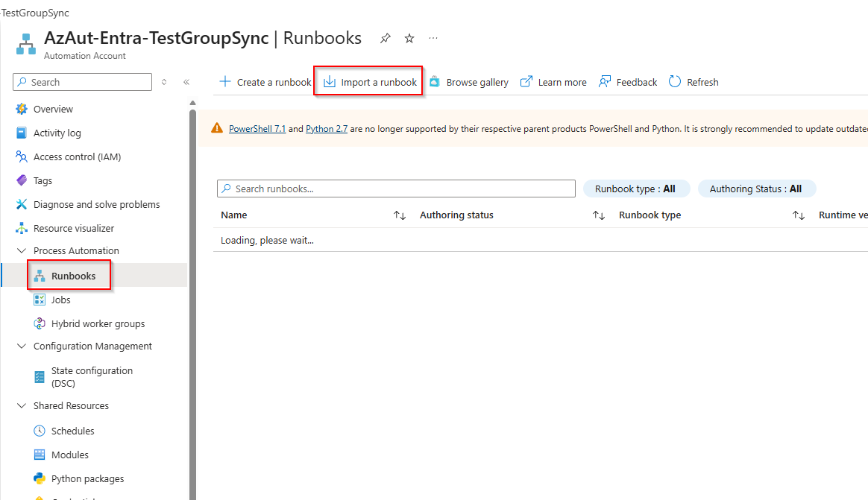868x500 pixels.
Task: Collapse the sidebar with the double chevron
Action: click(186, 82)
